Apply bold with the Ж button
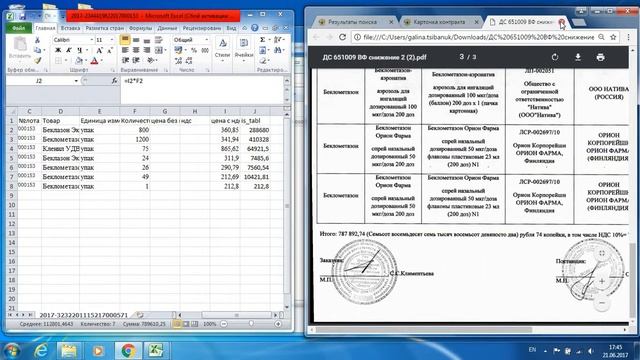This screenshot has height=360, width=640. pyautogui.click(x=58, y=50)
